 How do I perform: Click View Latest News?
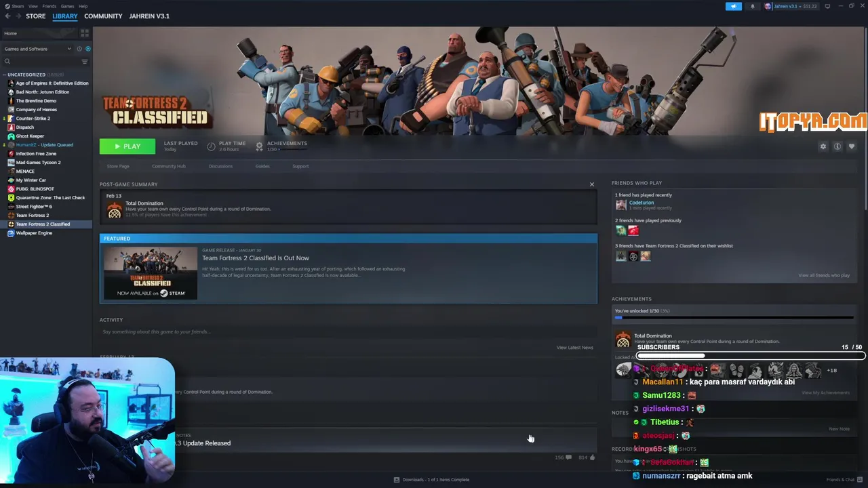tap(574, 348)
